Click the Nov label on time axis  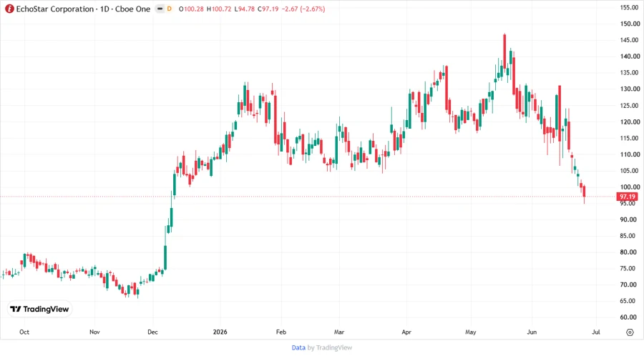pos(94,332)
